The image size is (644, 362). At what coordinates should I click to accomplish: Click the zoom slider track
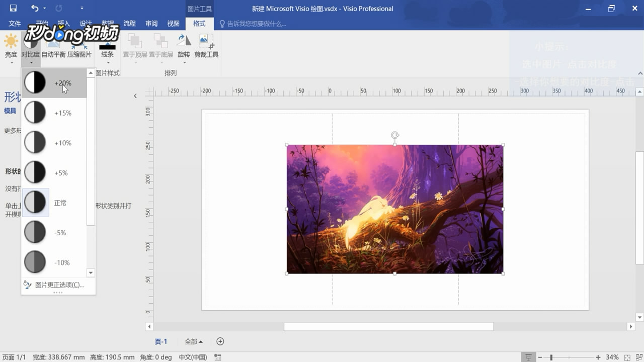tap(569, 357)
